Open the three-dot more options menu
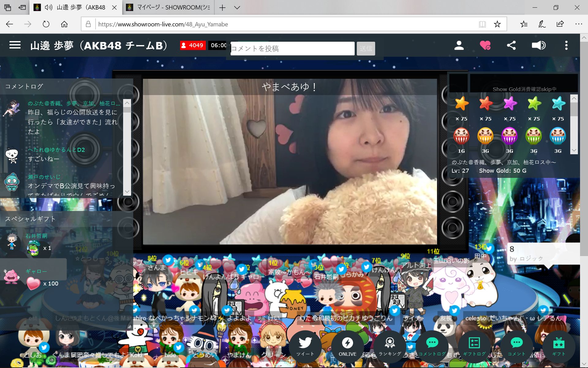 566,45
